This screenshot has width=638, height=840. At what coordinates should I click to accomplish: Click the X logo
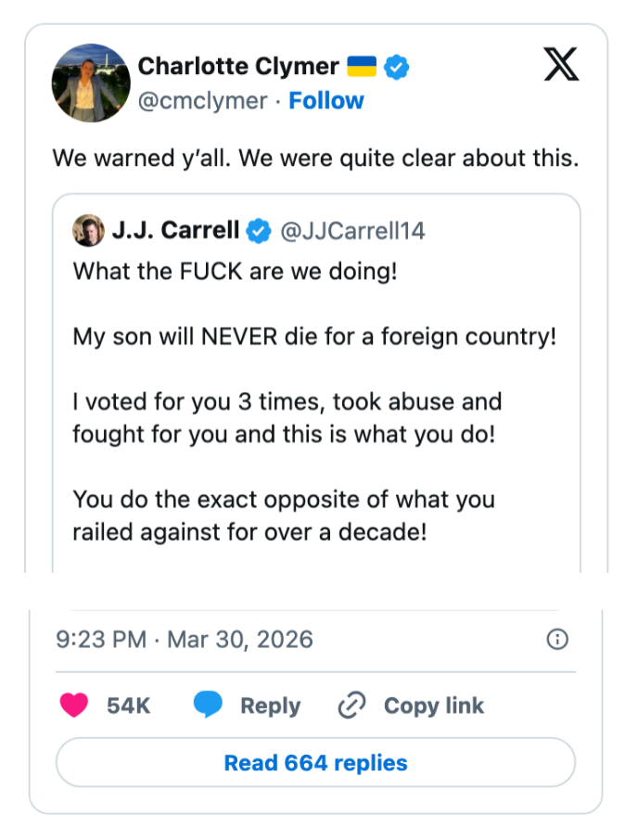click(x=559, y=65)
